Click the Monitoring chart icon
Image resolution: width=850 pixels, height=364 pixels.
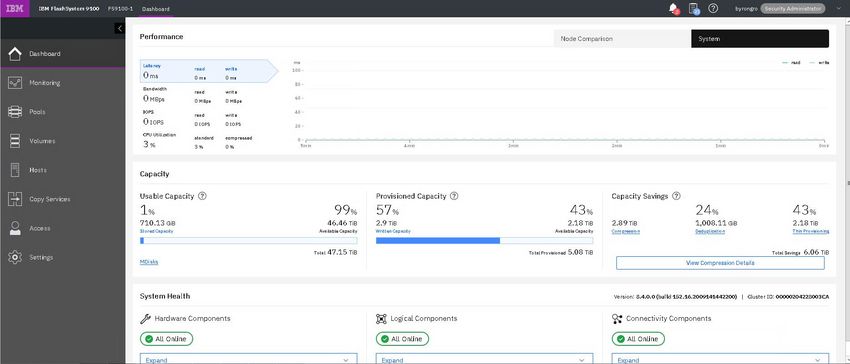tap(15, 83)
